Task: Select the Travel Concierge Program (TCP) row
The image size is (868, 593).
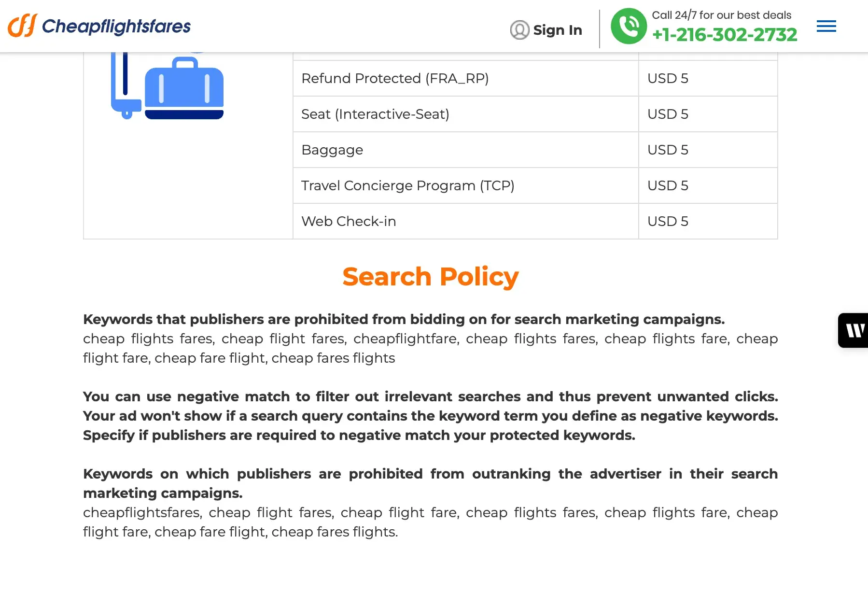Action: pyautogui.click(x=408, y=185)
